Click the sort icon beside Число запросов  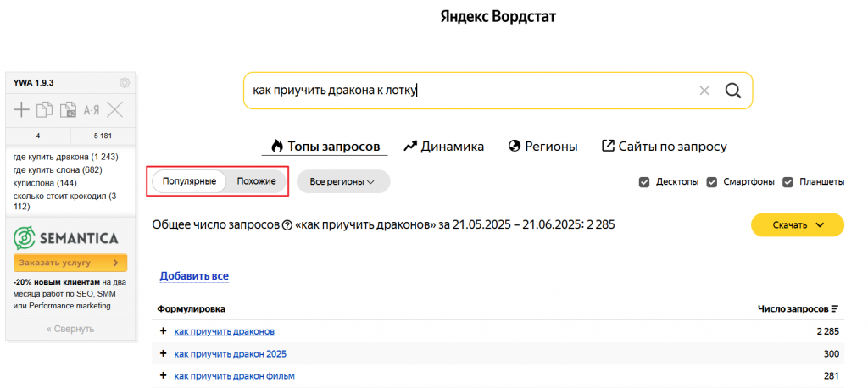point(835,309)
